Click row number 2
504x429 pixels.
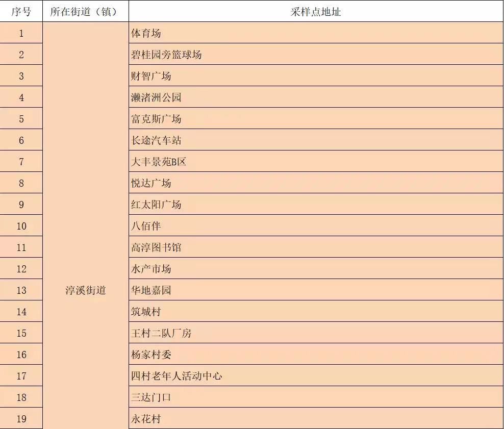[21, 54]
